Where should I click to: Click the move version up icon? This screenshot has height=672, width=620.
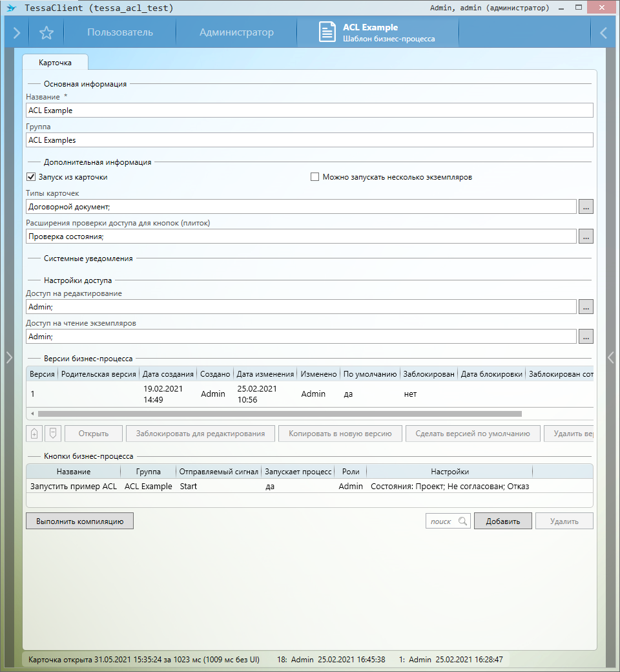(34, 434)
